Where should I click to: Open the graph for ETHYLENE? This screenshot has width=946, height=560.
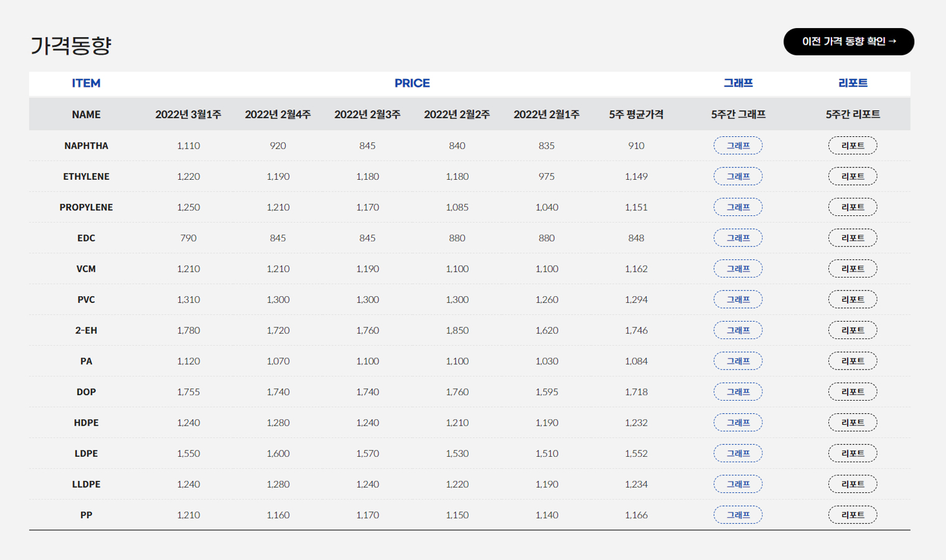[x=738, y=176]
